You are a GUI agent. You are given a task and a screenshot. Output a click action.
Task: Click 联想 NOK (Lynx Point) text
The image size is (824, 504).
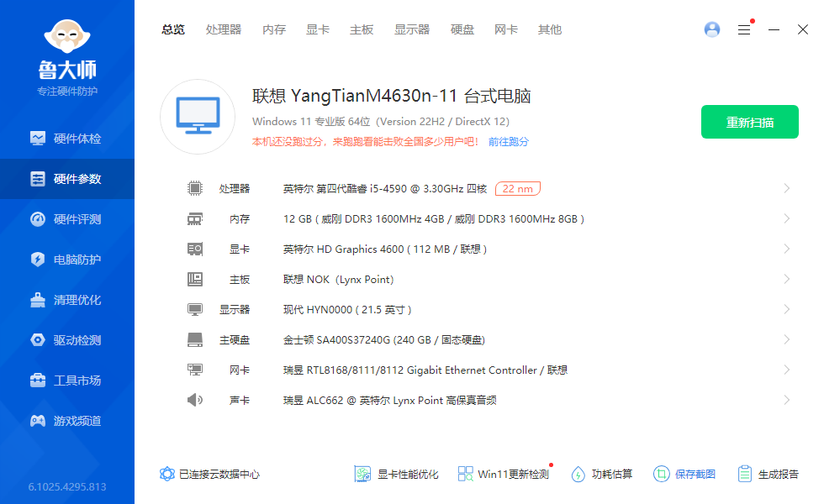click(338, 279)
